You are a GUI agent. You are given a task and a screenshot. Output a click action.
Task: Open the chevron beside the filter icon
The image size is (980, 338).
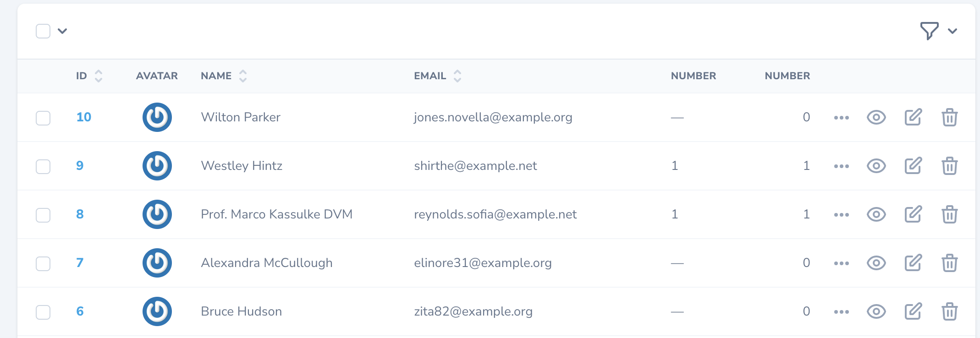[952, 31]
